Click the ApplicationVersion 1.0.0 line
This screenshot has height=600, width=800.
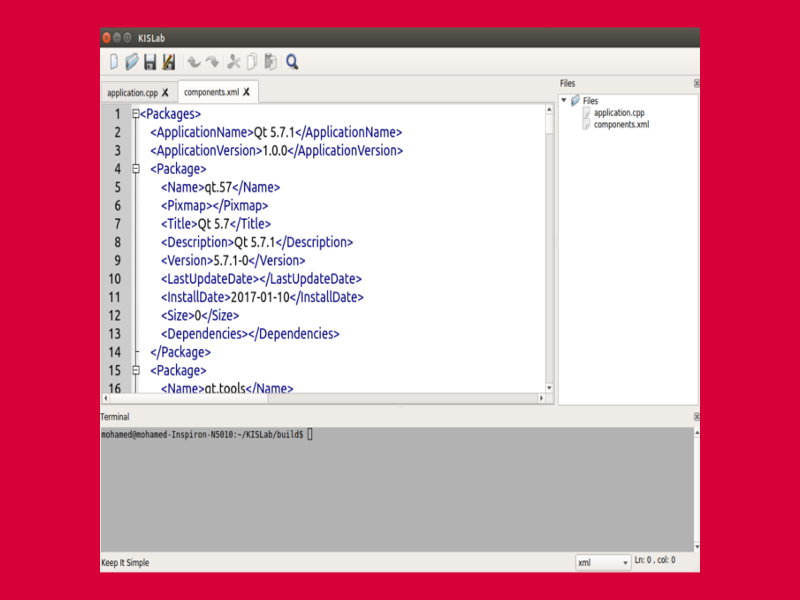pyautogui.click(x=277, y=151)
